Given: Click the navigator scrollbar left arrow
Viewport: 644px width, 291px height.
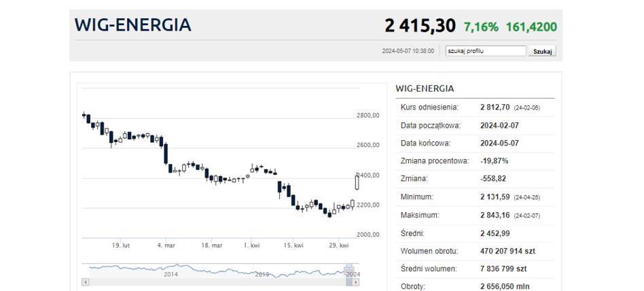Looking at the screenshot, I should click(86, 282).
